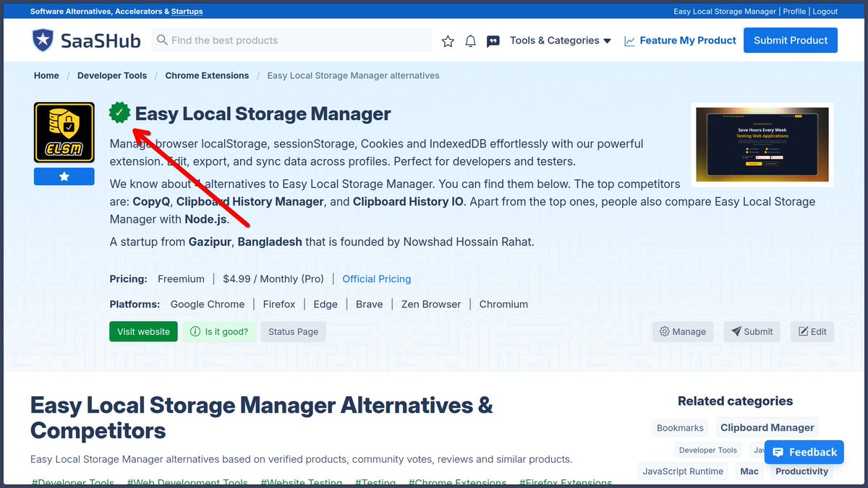Open CopyQ competitor link
Image resolution: width=868 pixels, height=488 pixels.
[151, 202]
